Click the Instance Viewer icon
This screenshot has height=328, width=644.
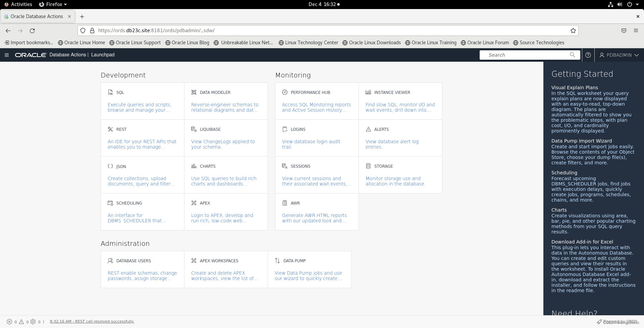(x=368, y=92)
